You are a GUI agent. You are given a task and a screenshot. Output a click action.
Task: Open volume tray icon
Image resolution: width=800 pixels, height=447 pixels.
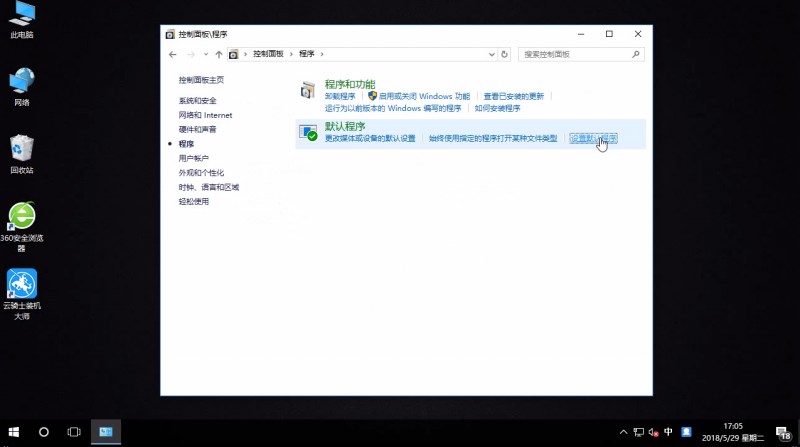pos(654,432)
